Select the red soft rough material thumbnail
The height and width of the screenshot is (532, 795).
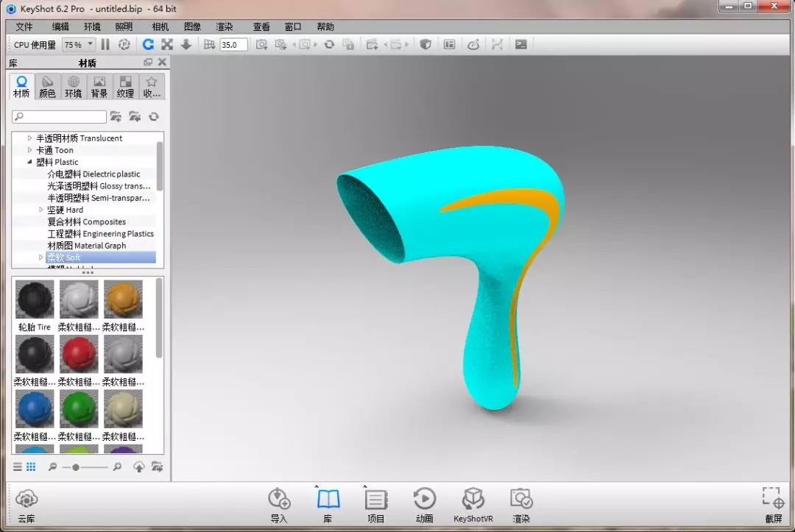(79, 355)
